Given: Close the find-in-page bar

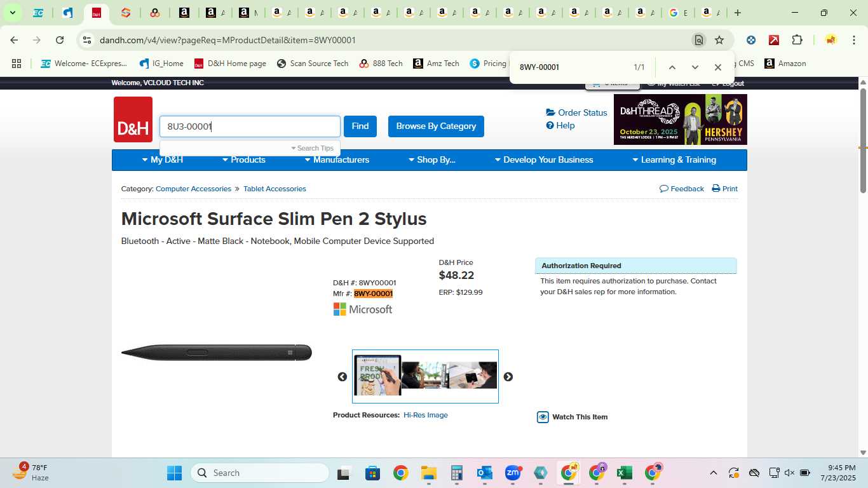Looking at the screenshot, I should coord(717,67).
